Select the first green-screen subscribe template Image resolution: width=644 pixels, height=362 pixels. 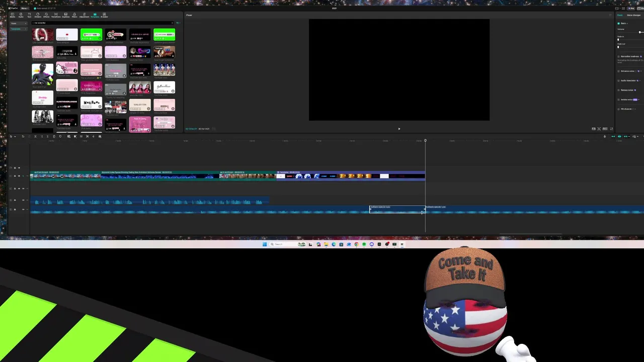coord(91,35)
